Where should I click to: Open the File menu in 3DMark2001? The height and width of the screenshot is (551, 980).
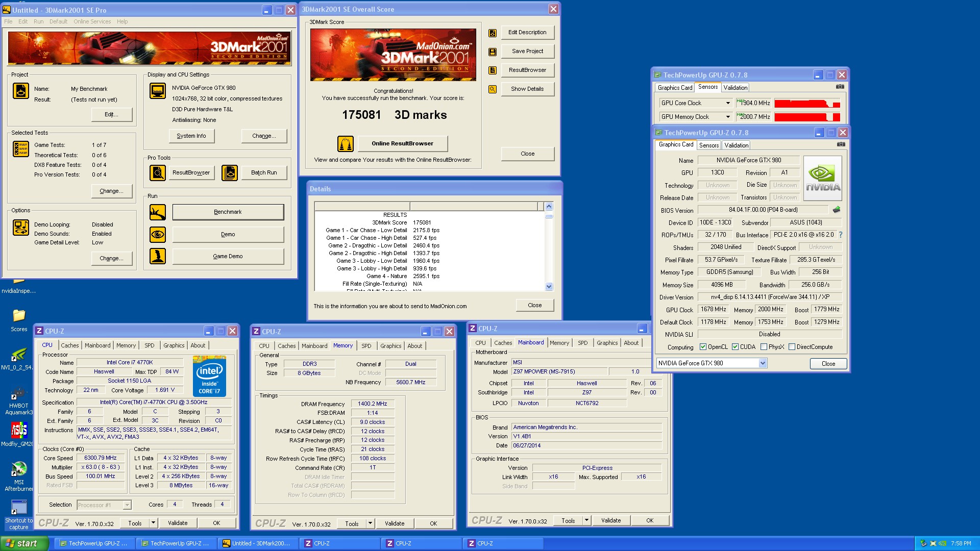(x=8, y=21)
